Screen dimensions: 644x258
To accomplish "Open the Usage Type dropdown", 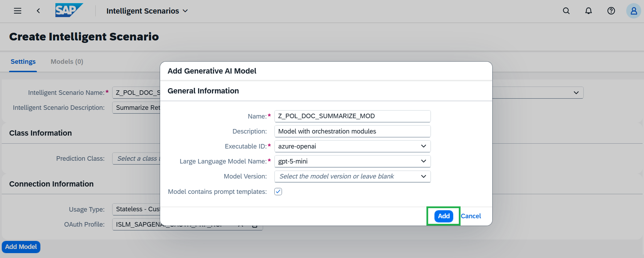I will pyautogui.click(x=136, y=209).
